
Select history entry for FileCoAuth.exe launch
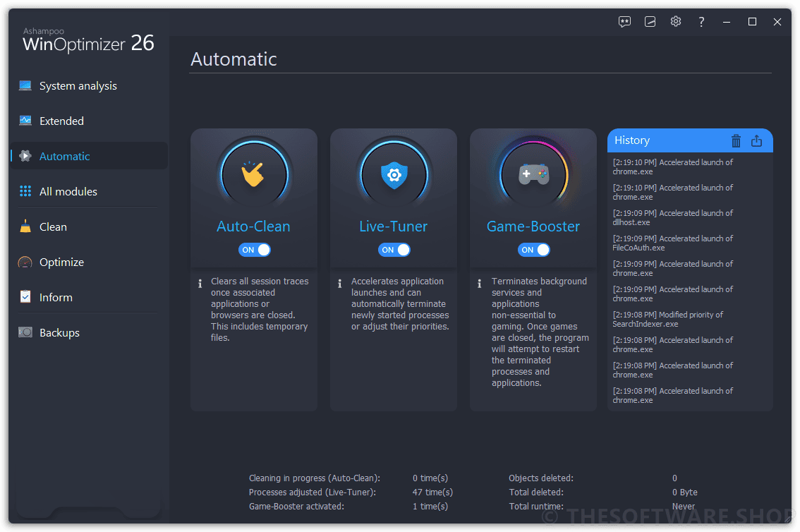[672, 243]
